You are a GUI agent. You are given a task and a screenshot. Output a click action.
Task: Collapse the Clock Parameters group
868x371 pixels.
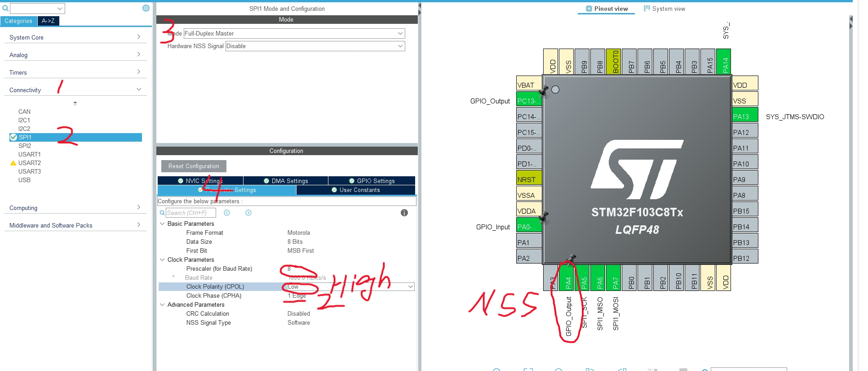coord(162,259)
